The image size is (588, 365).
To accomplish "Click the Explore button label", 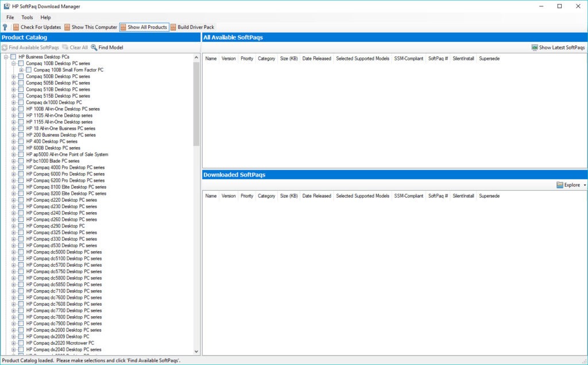I will pyautogui.click(x=572, y=185).
